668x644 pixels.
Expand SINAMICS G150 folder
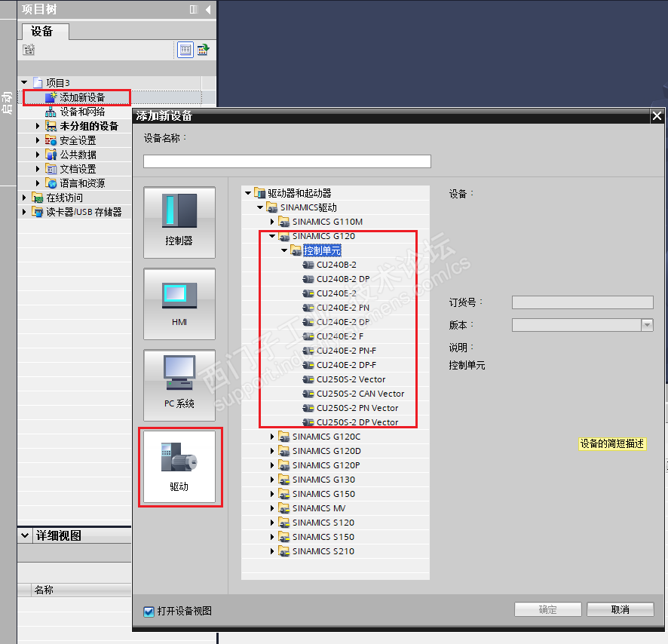pos(272,494)
